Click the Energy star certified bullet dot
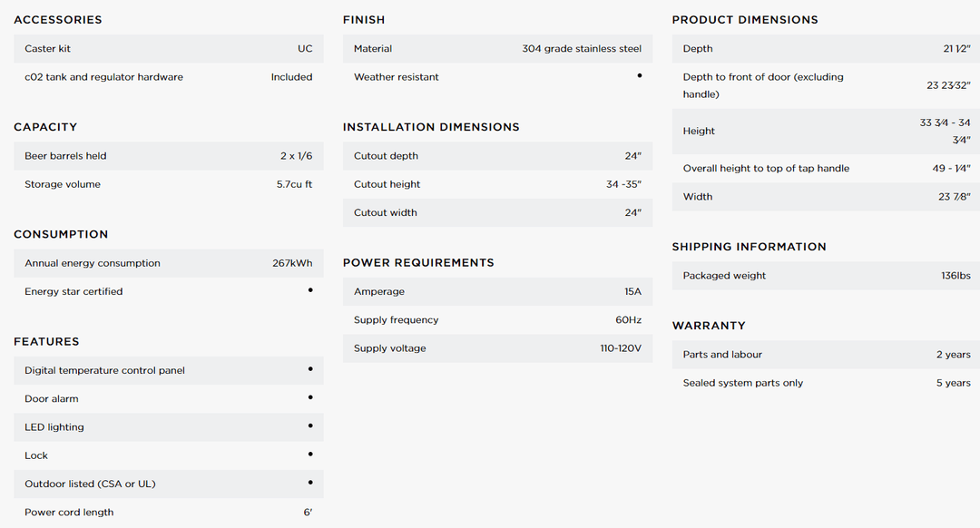This screenshot has height=528, width=980. tap(310, 290)
